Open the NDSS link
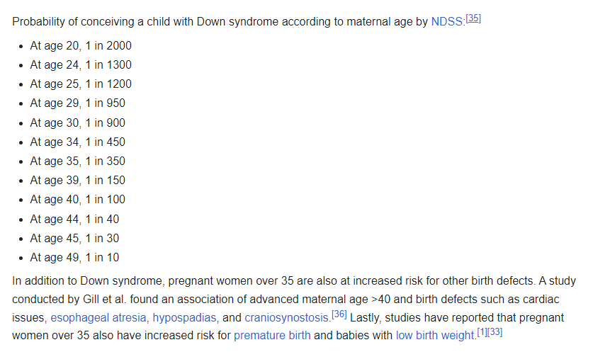The image size is (593, 364). pos(446,21)
